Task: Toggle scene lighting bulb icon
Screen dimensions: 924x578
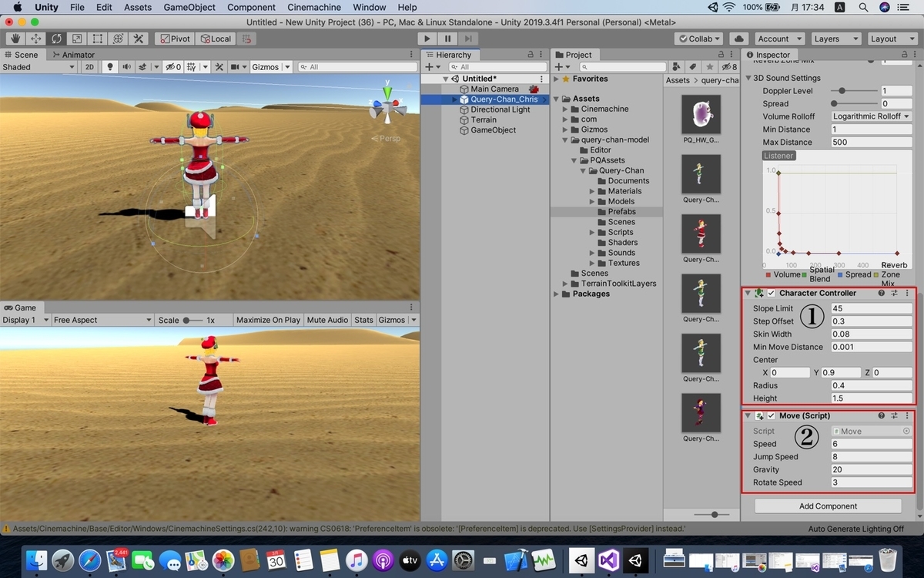Action: tap(109, 67)
